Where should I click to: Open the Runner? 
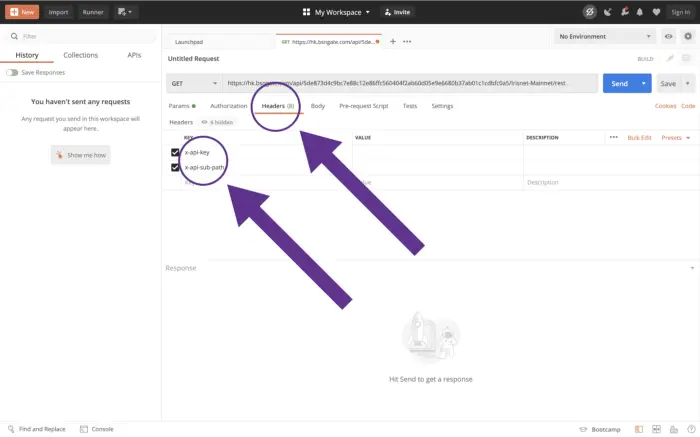[x=93, y=12]
